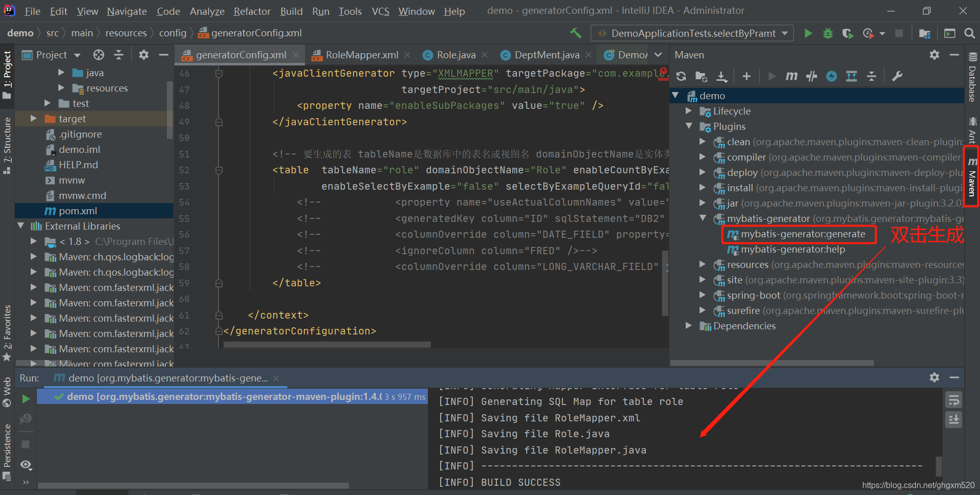Select demo run result row with checkmark
This screenshot has height=495, width=980.
pos(232,396)
